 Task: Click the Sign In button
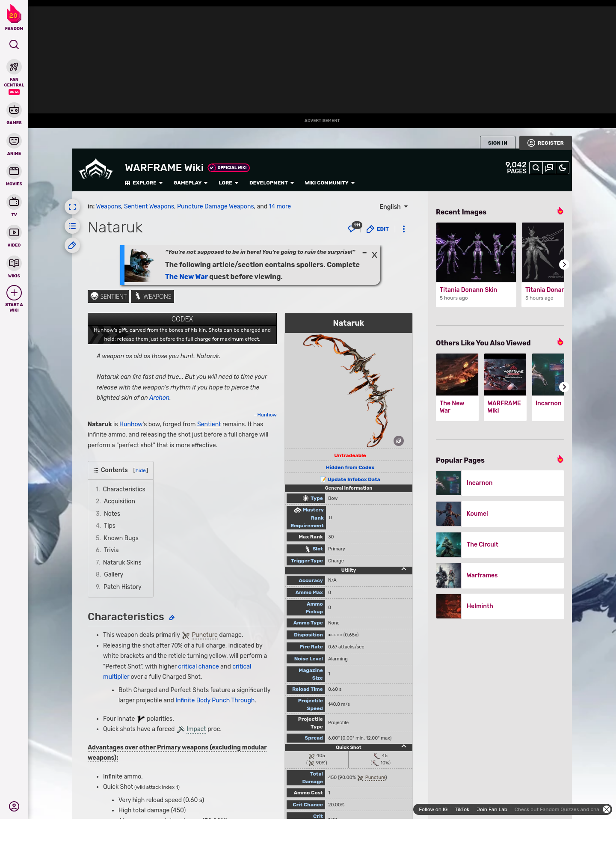click(x=498, y=143)
